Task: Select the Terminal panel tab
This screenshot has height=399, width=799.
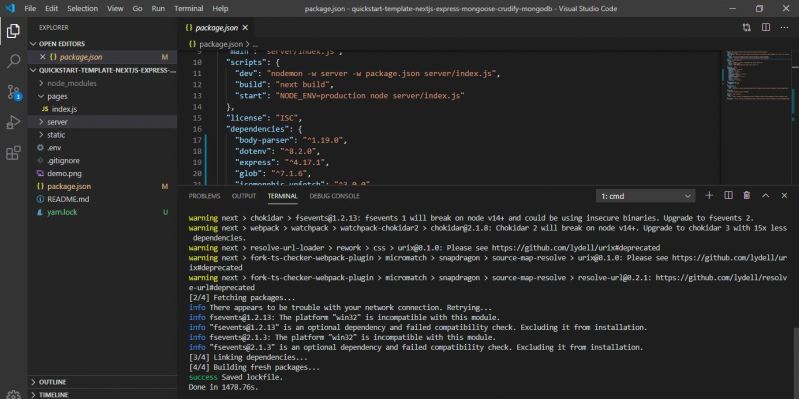Action: pos(282,196)
